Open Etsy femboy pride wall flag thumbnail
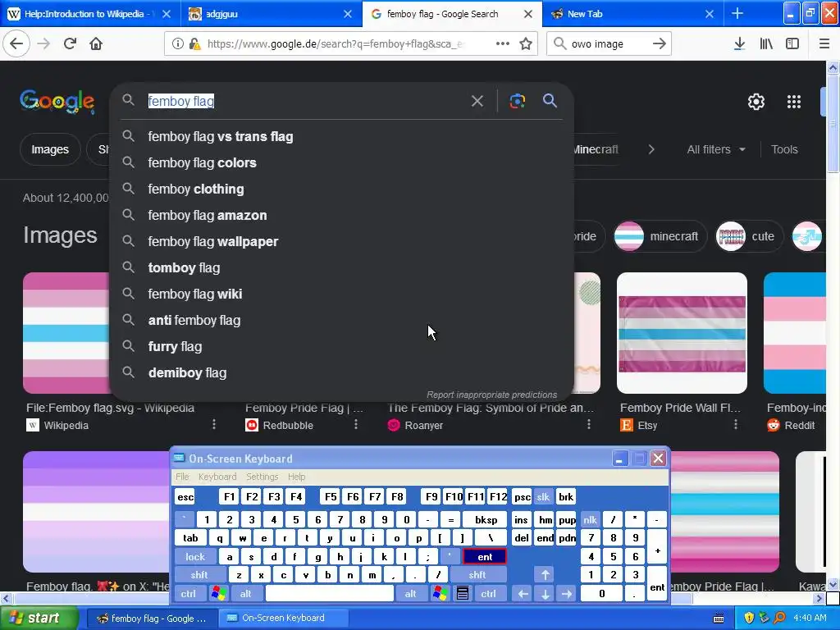Screen dimensions: 840x630 [x=682, y=333]
